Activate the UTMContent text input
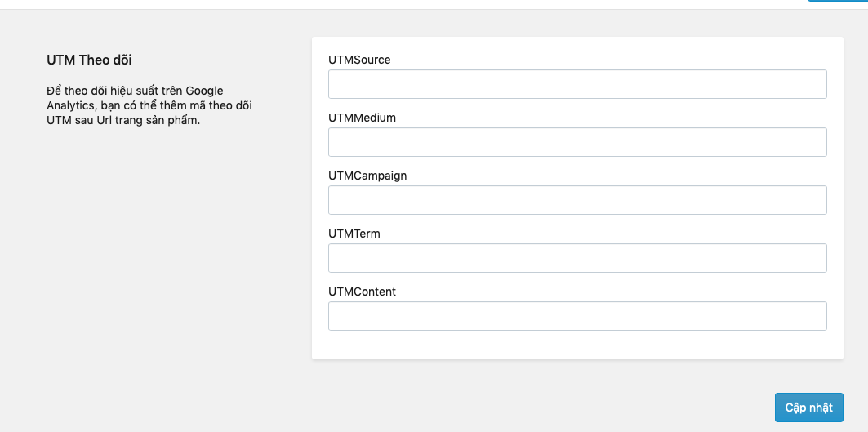The width and height of the screenshot is (868, 432). 577,316
